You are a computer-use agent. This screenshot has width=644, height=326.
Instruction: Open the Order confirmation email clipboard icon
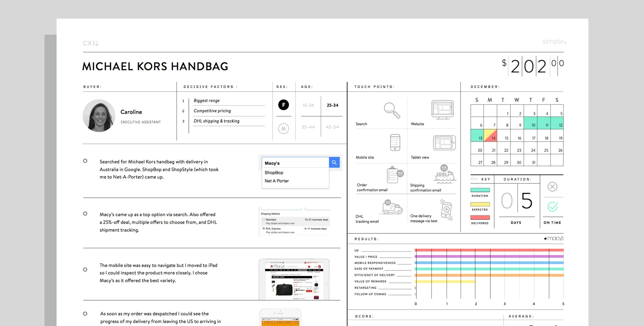tap(395, 175)
